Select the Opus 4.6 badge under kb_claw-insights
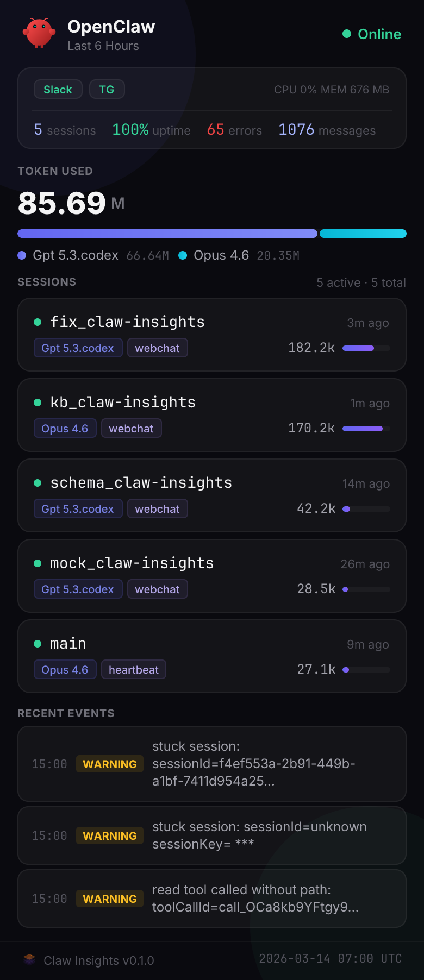 tap(65, 428)
